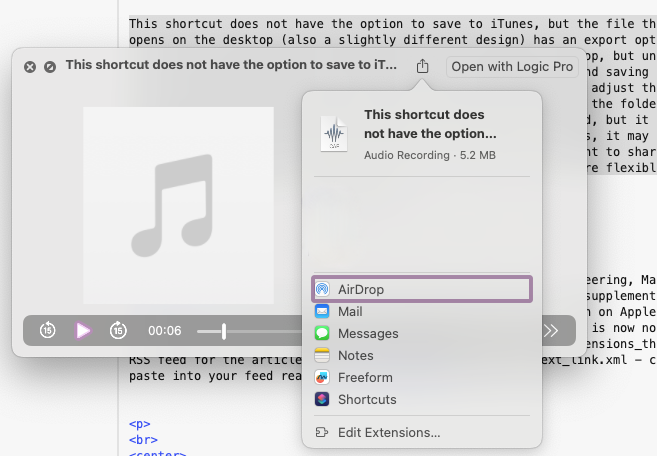The image size is (657, 456).
Task: Add the recording to Notes
Action: tap(422, 355)
